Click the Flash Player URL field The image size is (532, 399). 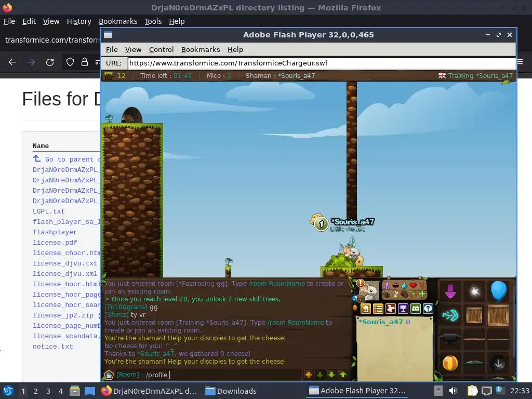tap(322, 63)
